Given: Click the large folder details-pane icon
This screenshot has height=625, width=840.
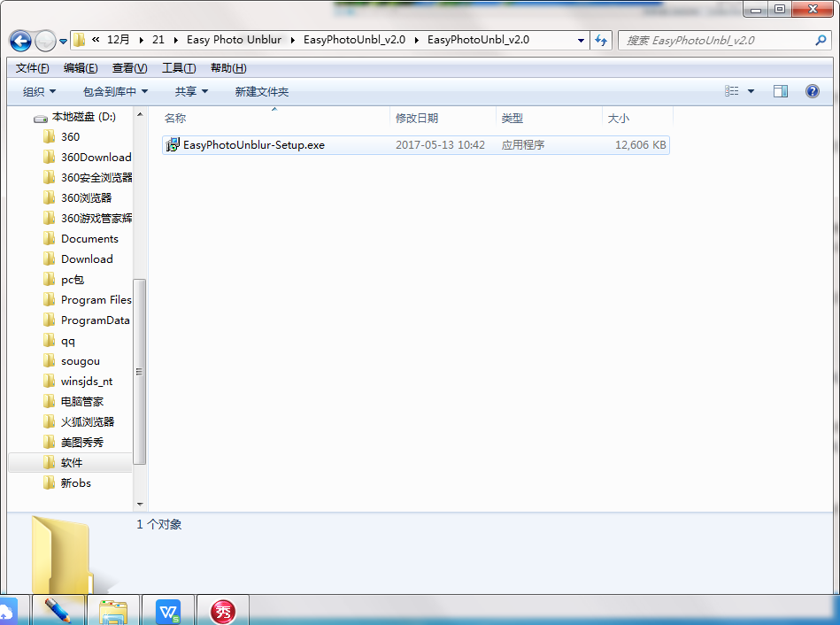Looking at the screenshot, I should [x=62, y=553].
